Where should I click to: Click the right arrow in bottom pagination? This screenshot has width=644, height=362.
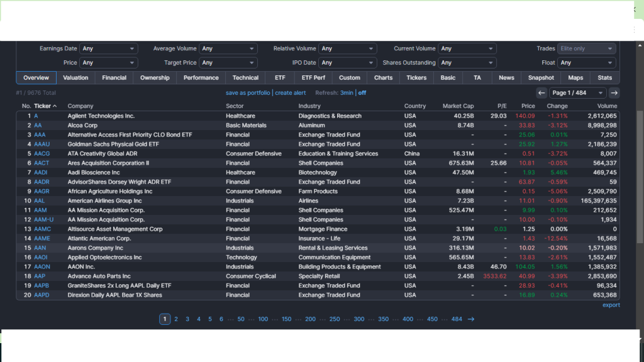tap(470, 319)
